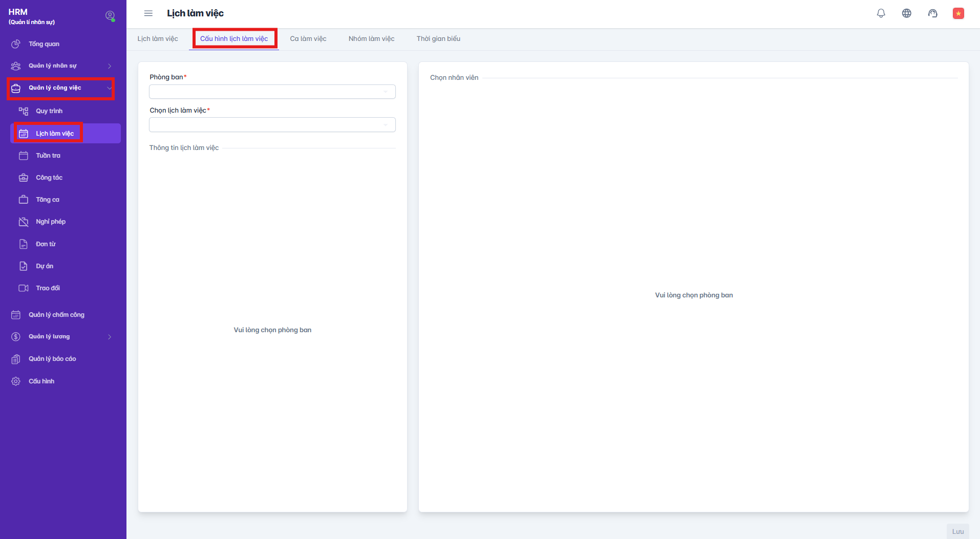Click the notification bell icon
The width and height of the screenshot is (980, 539).
coord(881,13)
